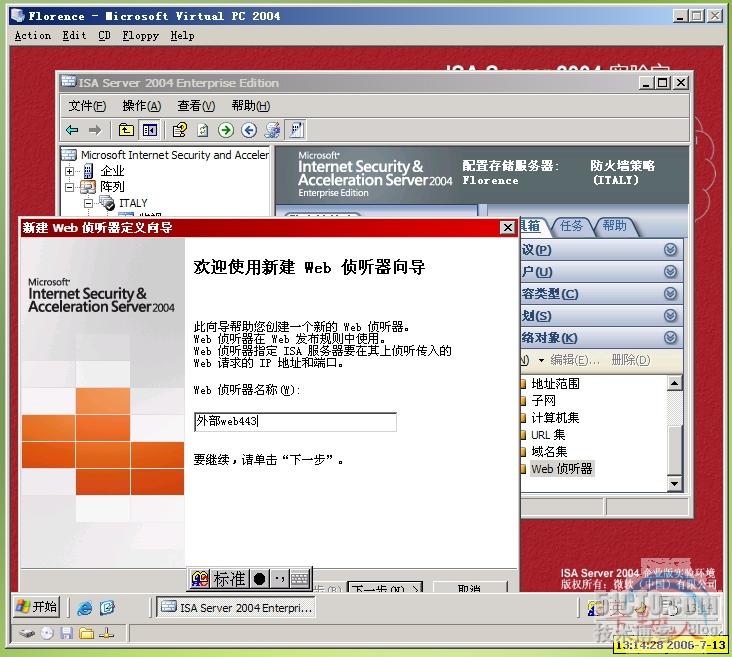
Task: Toggle the full/half-width circle on IME bar
Action: click(260, 579)
